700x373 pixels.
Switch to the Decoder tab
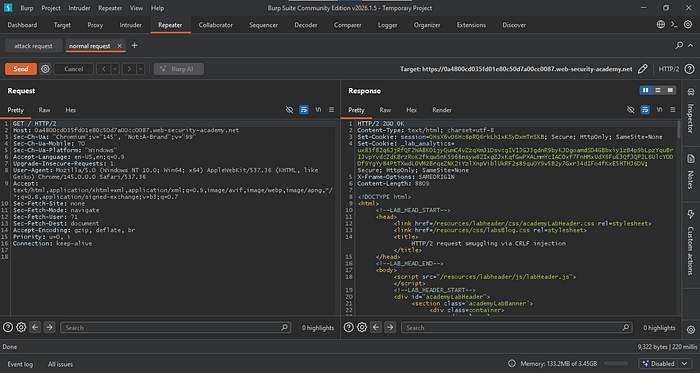click(306, 25)
